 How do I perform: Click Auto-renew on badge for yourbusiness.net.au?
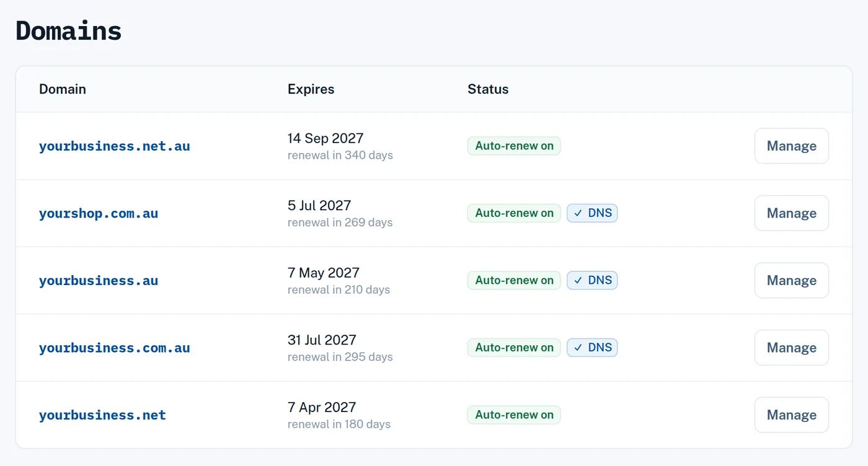coord(514,146)
